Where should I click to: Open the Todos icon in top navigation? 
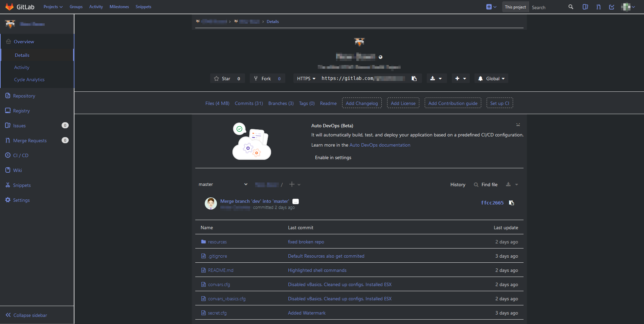[612, 7]
